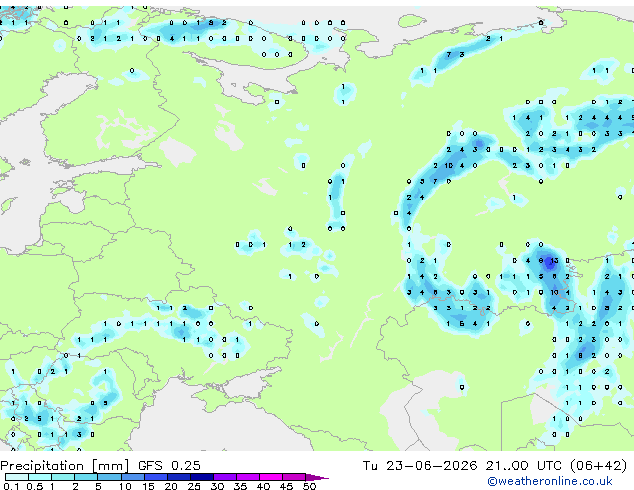Click the legend label "15"
634x490 pixels.
point(148,486)
